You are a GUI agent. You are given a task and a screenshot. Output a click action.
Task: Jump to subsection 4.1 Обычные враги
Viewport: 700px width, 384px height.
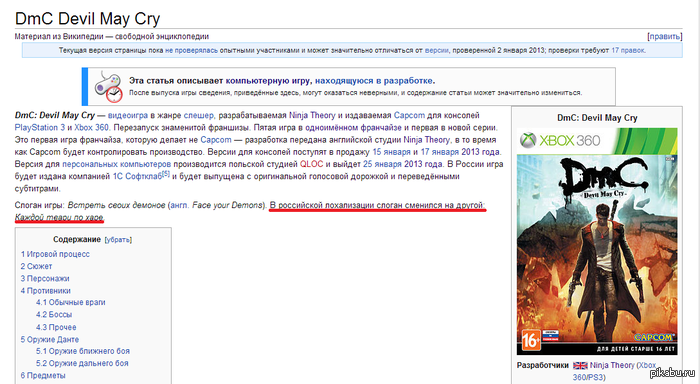click(71, 303)
